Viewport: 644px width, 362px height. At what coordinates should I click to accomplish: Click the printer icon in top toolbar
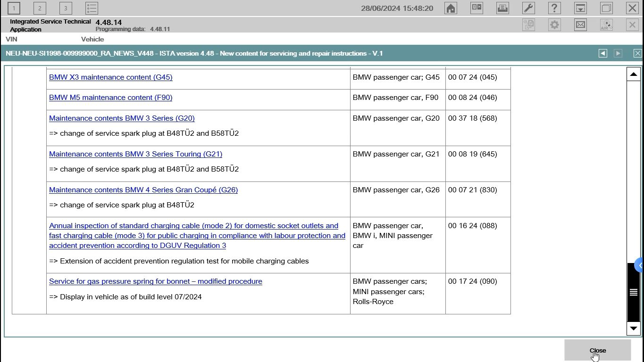click(502, 8)
